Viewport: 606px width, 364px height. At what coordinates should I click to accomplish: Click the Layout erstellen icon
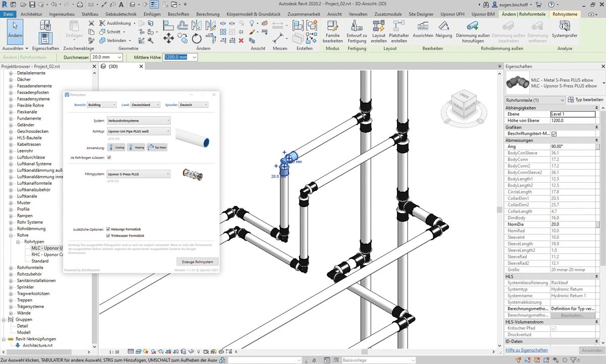379,26
